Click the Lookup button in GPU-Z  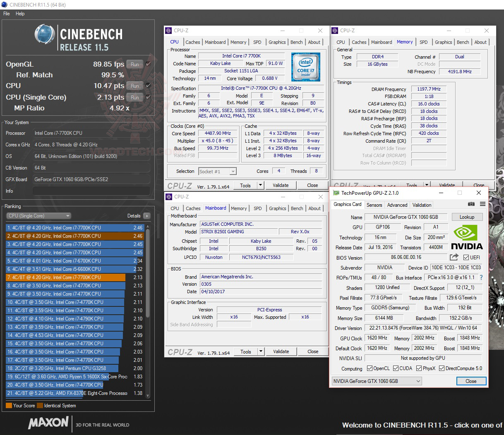point(467,217)
